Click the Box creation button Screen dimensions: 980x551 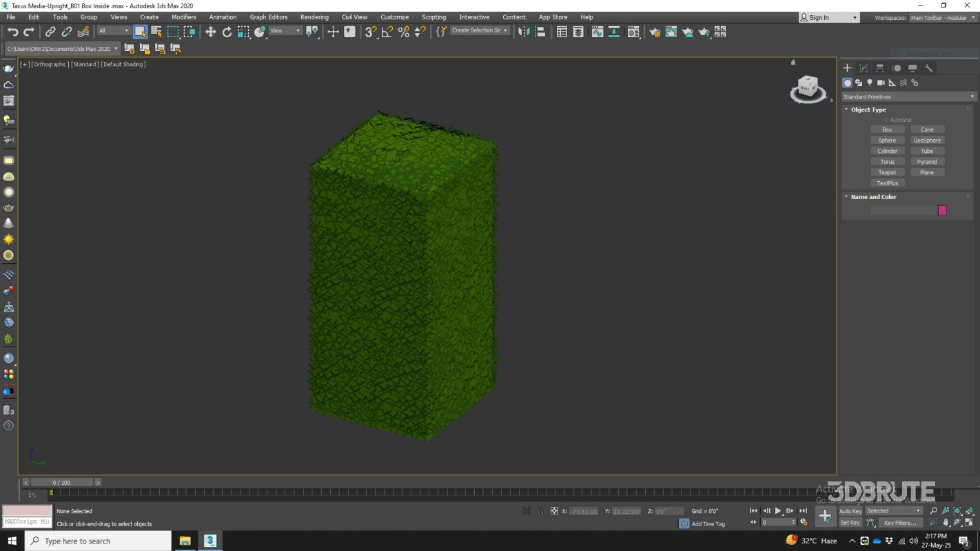tap(887, 129)
